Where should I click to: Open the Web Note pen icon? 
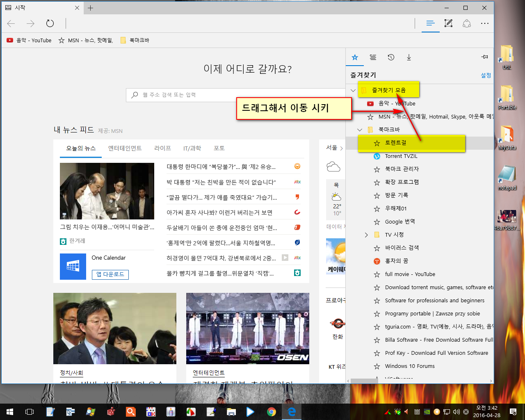pos(448,23)
